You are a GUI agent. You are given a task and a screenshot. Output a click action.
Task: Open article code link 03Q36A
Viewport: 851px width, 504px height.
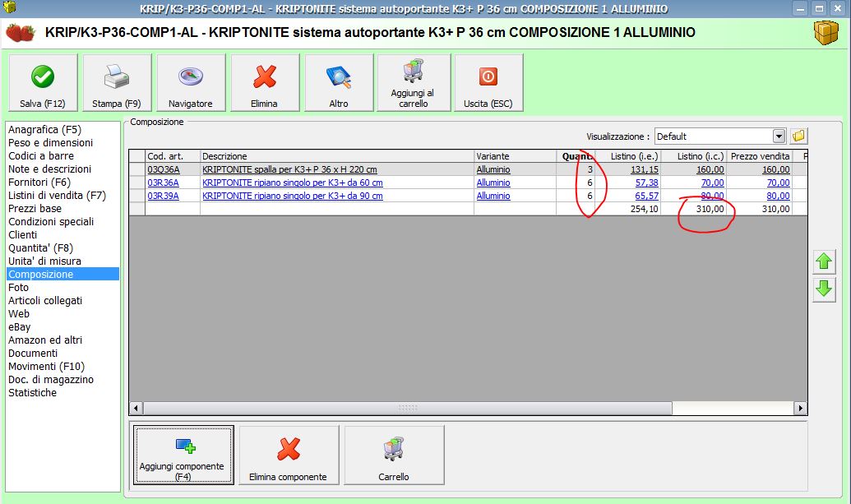[x=164, y=169]
